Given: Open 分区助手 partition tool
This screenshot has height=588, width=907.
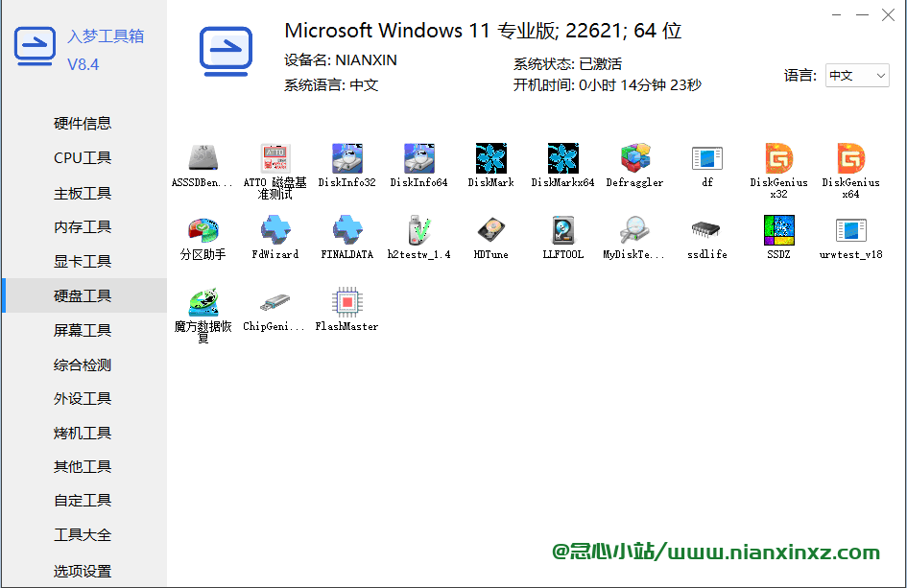Looking at the screenshot, I should click(x=203, y=230).
